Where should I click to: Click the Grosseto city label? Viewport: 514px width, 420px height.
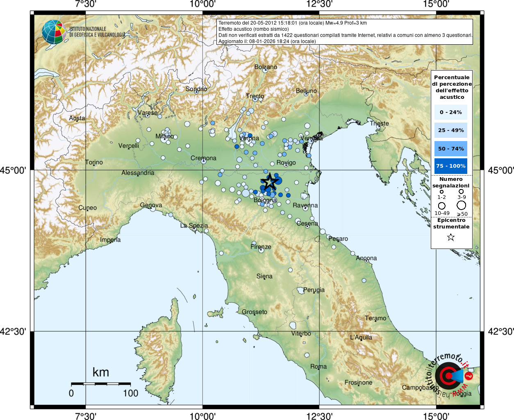[254, 312]
